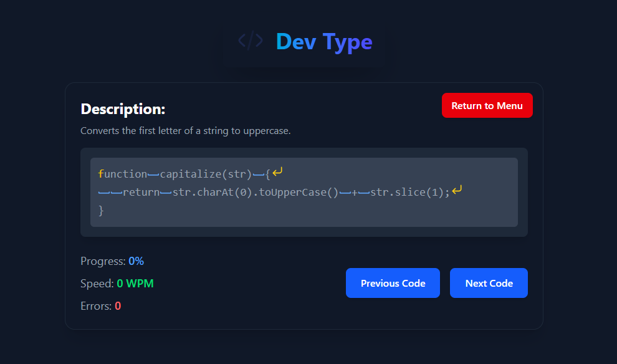
Task: Click the Progress 0% indicator
Action: 112,261
